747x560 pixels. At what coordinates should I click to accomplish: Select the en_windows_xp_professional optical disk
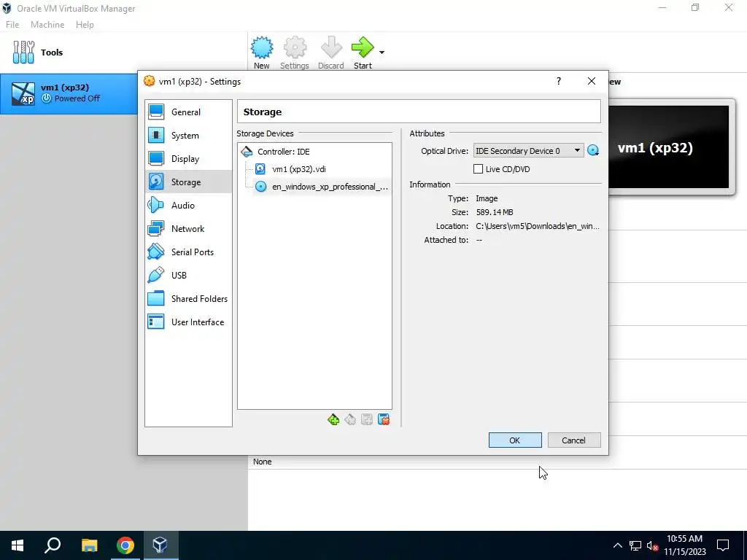pyautogui.click(x=322, y=187)
